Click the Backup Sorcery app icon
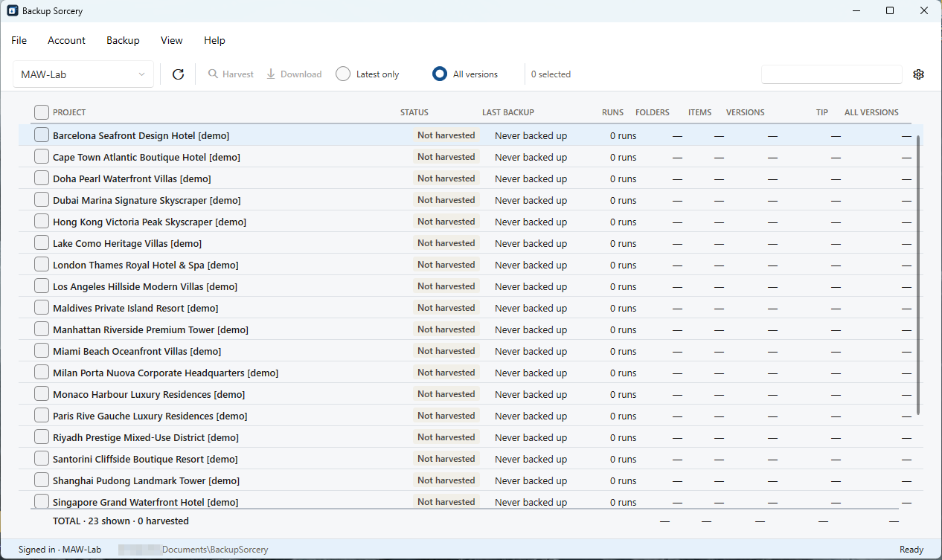Image resolution: width=942 pixels, height=560 pixels. click(x=13, y=11)
